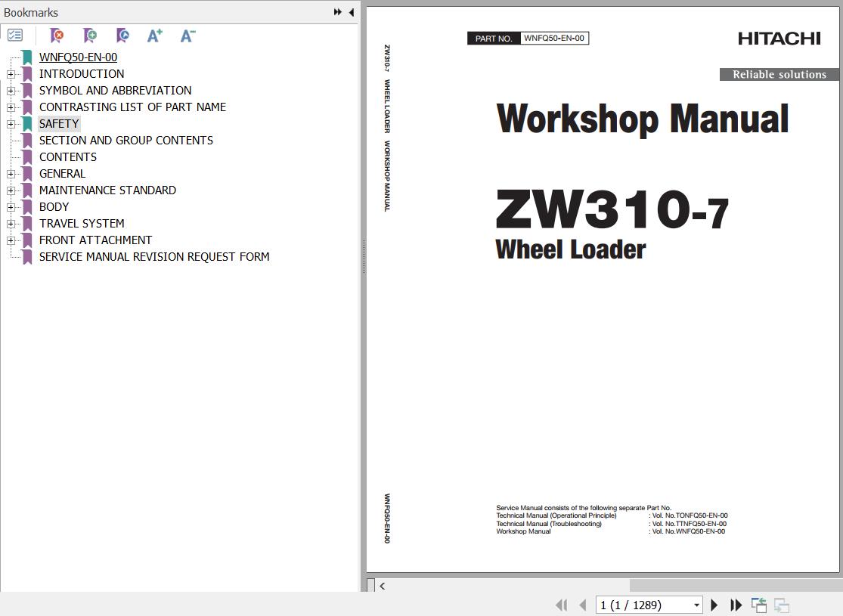Expand the SAFETY bookmark node
The height and width of the screenshot is (616, 843).
[11, 124]
